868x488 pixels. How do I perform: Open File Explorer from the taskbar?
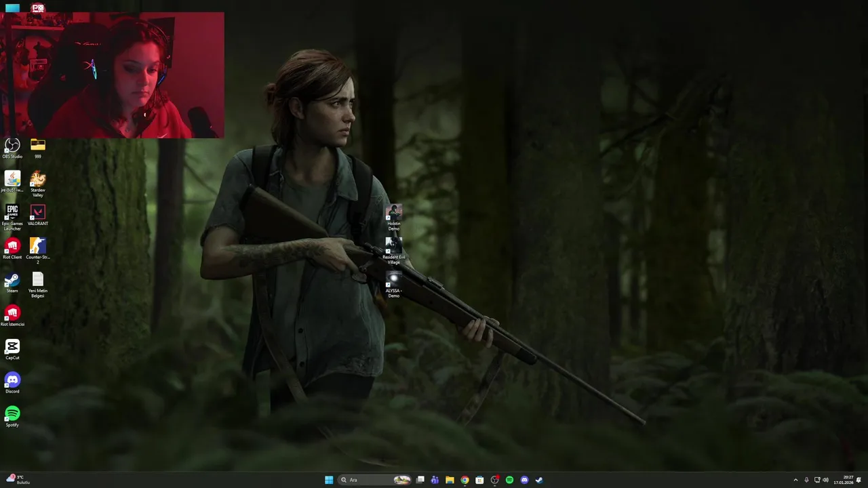pos(450,480)
